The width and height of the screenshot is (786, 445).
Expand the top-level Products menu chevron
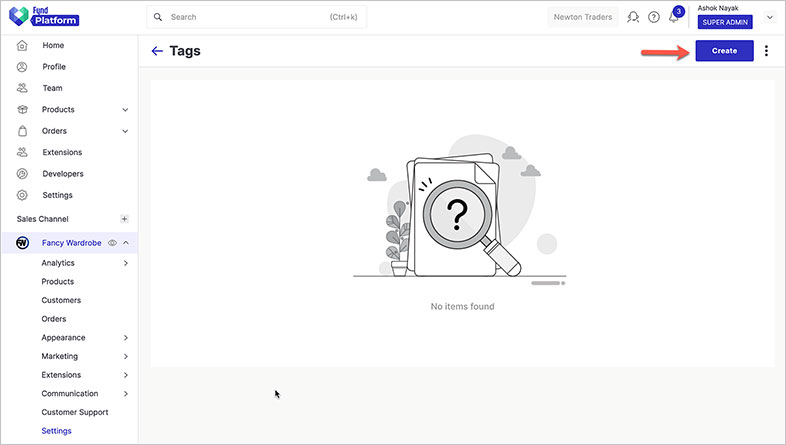pyautogui.click(x=125, y=110)
